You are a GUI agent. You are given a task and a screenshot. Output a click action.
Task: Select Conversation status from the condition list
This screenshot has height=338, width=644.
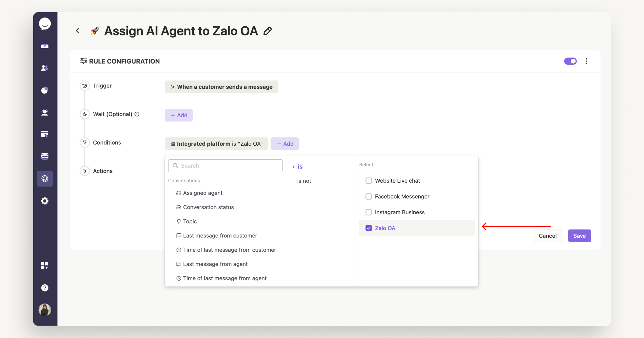coord(208,207)
